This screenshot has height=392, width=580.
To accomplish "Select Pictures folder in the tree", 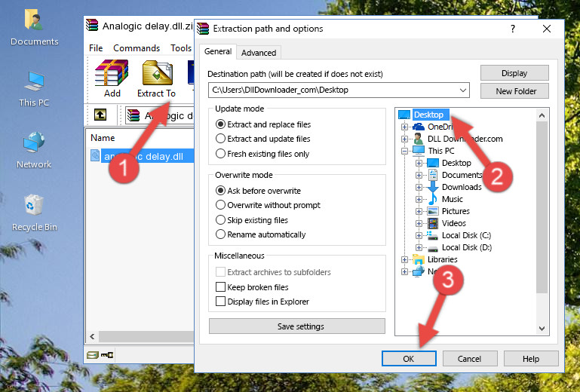I will click(x=456, y=211).
